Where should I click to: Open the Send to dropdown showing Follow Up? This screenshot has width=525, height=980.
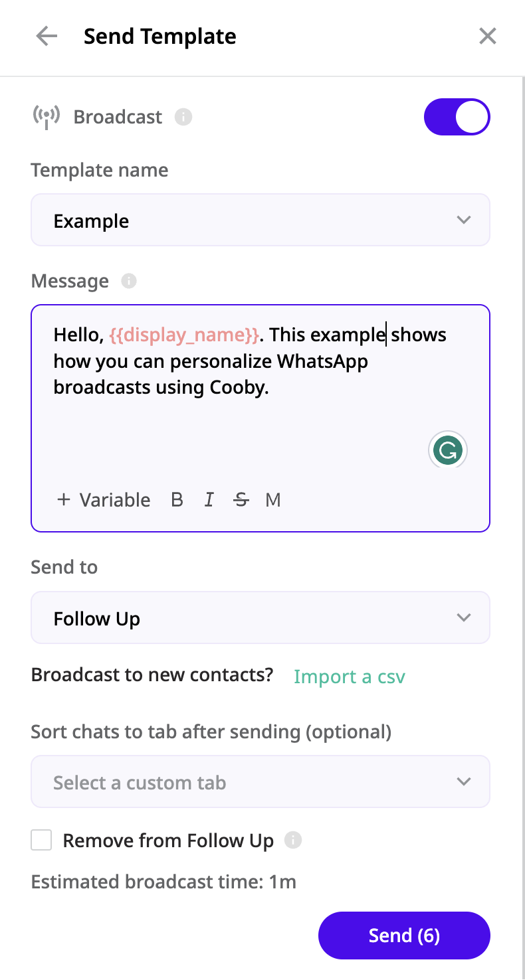point(261,617)
